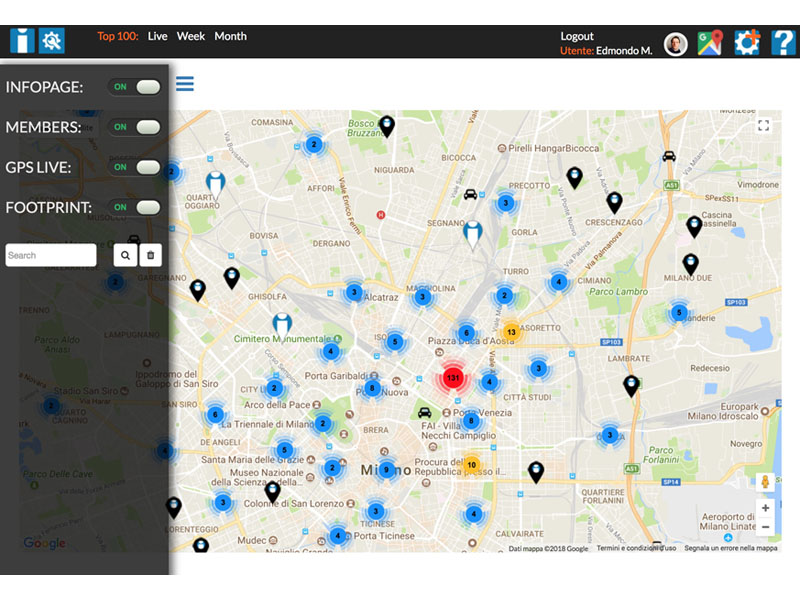The width and height of the screenshot is (800, 600).
Task: Turn off the FOOTPRINT switch
Action: point(135,207)
